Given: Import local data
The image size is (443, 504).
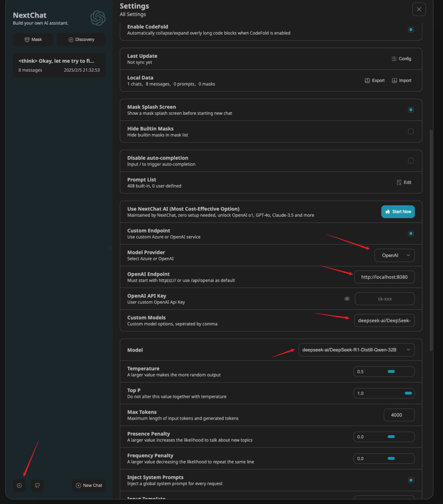Looking at the screenshot, I should (402, 80).
